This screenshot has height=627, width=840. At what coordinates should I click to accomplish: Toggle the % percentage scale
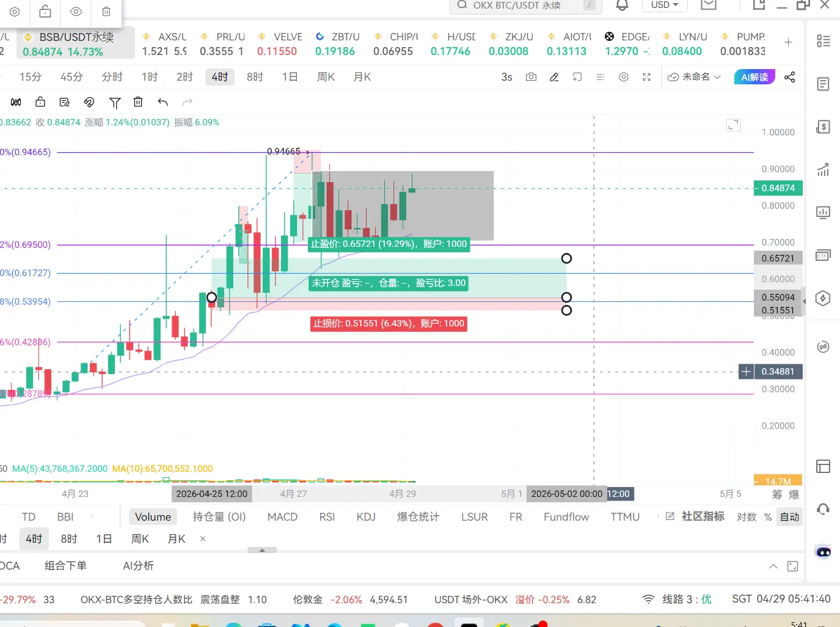[x=768, y=517]
